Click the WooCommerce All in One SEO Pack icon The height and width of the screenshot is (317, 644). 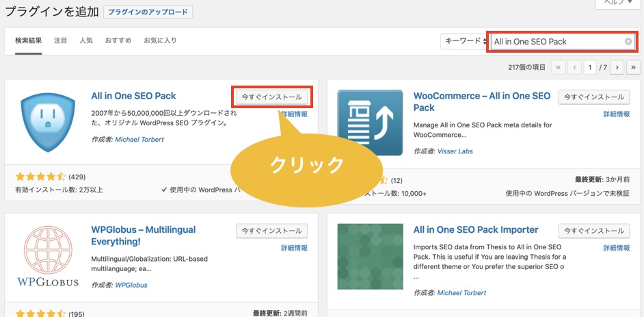[370, 123]
